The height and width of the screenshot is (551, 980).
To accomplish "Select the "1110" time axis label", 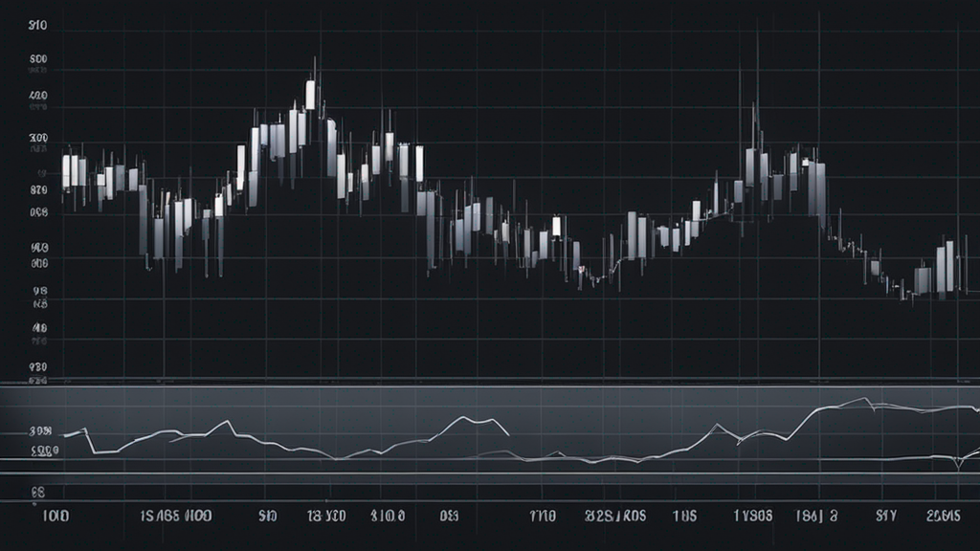I will pos(542,516).
